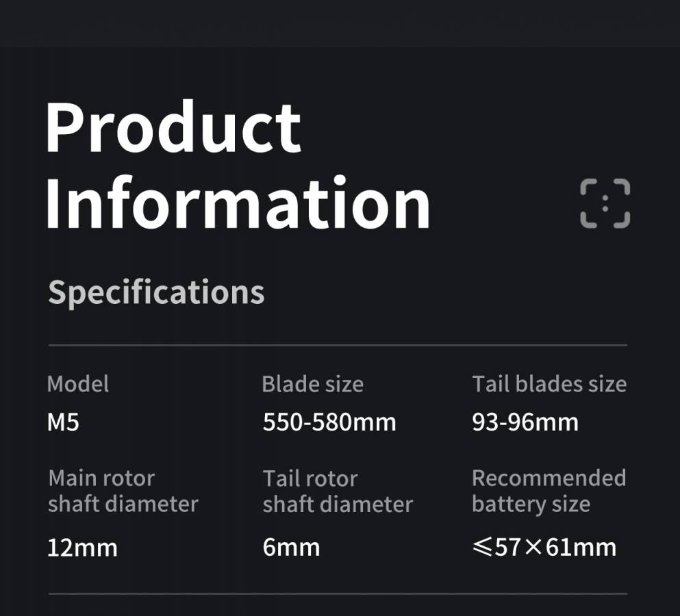Click the Tail blades size label
The height and width of the screenshot is (616, 680).
pos(549,384)
